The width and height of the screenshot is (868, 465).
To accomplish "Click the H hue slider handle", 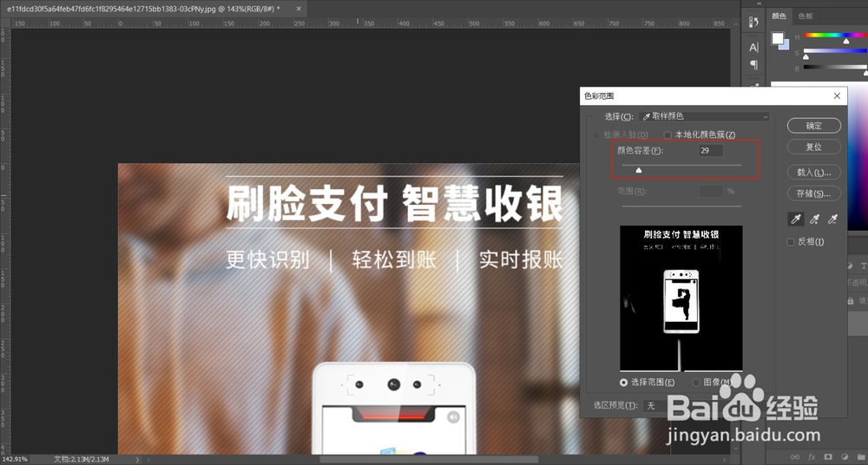I will tap(845, 41).
